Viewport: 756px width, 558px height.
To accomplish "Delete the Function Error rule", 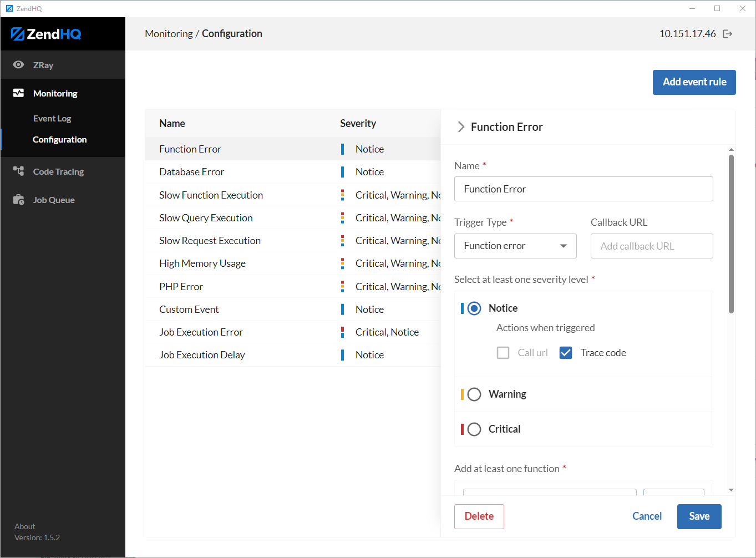I will [479, 516].
